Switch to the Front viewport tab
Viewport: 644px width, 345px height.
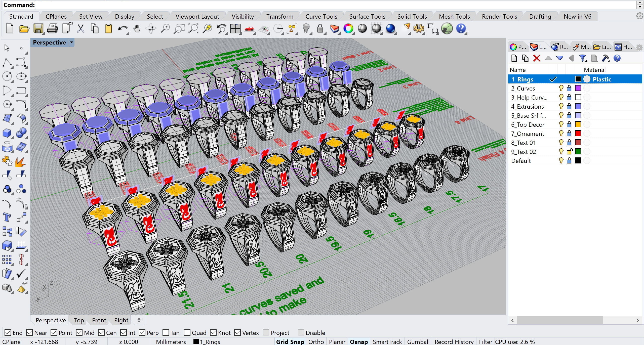click(99, 320)
